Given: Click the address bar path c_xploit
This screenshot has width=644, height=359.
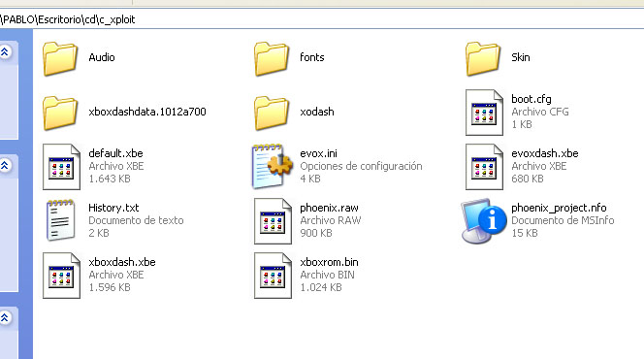Looking at the screenshot, I should click(117, 19).
